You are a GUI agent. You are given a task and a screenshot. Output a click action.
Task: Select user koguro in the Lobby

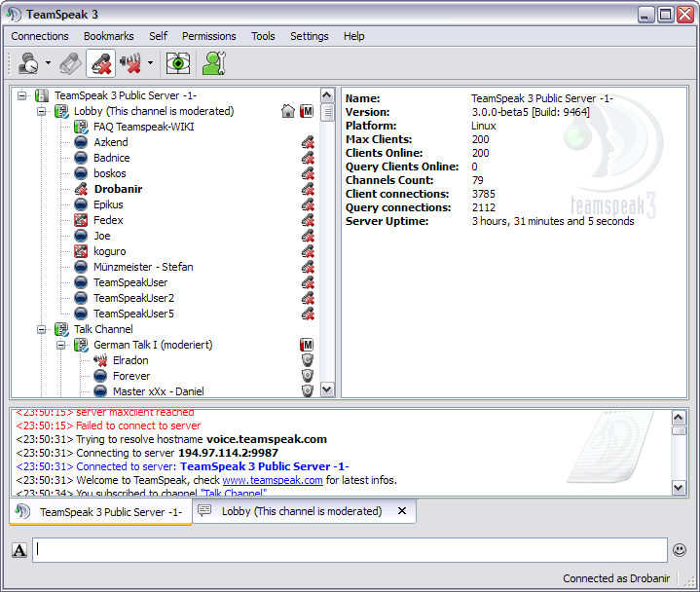tap(110, 252)
